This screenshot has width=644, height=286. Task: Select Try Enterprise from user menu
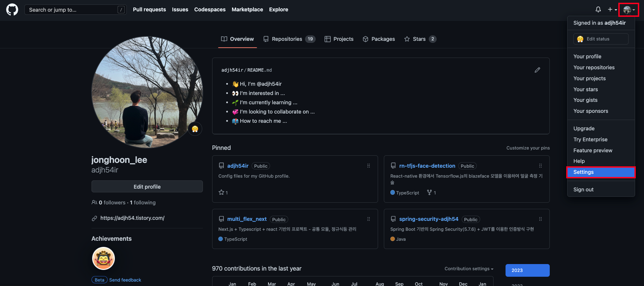point(601,140)
